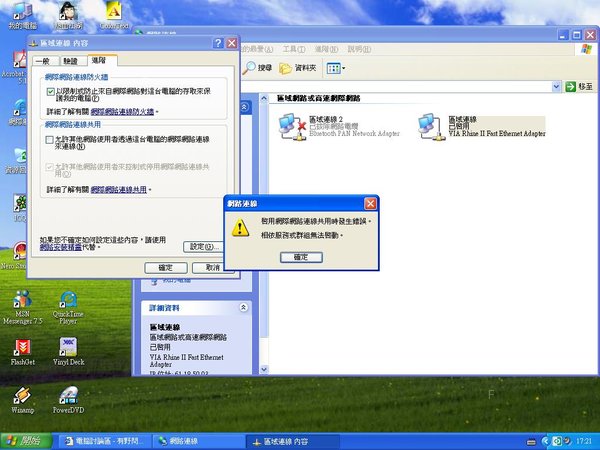Launch FlashGet from desktop
Viewport: 600px width, 450px height.
tap(23, 352)
